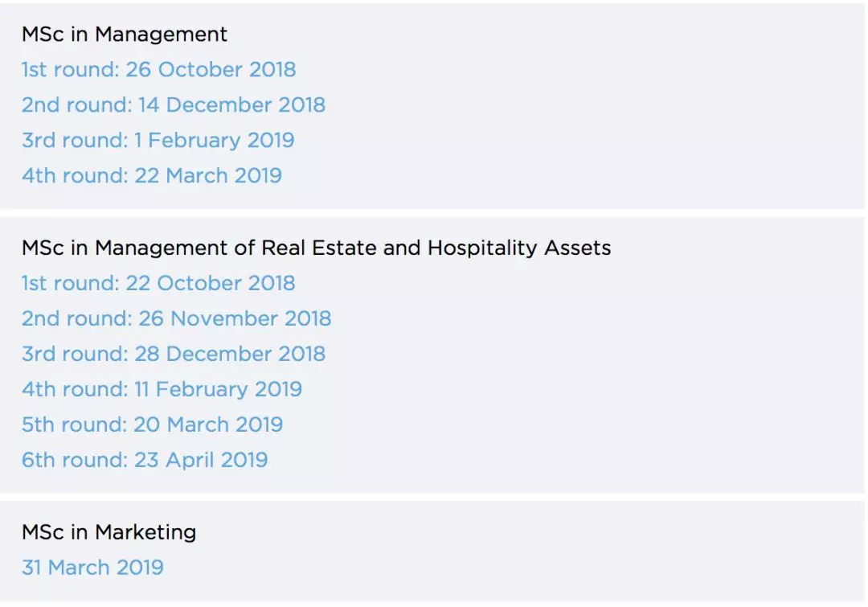Image resolution: width=868 pixels, height=607 pixels.
Task: Click 2nd round: 14 December 2018
Action: tap(173, 105)
